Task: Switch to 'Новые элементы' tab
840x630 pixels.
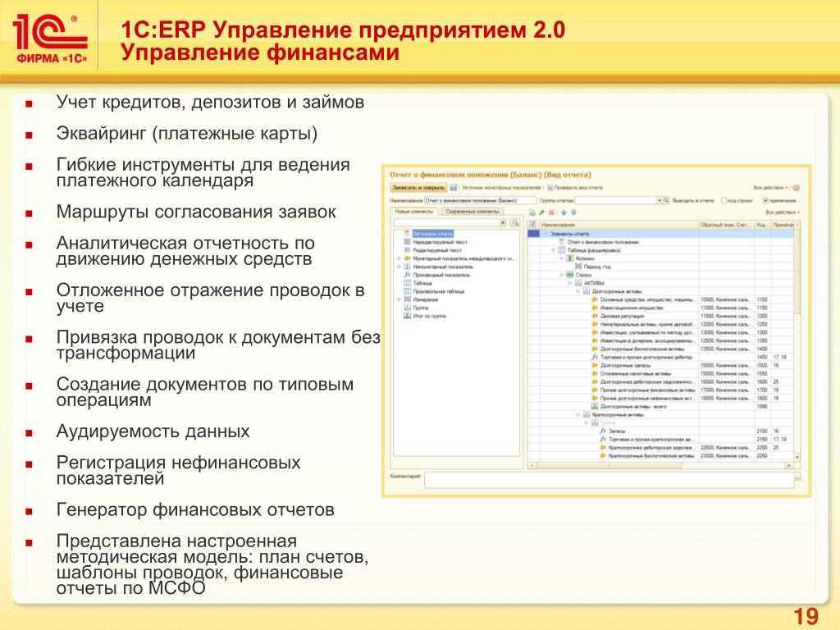Action: 414,212
